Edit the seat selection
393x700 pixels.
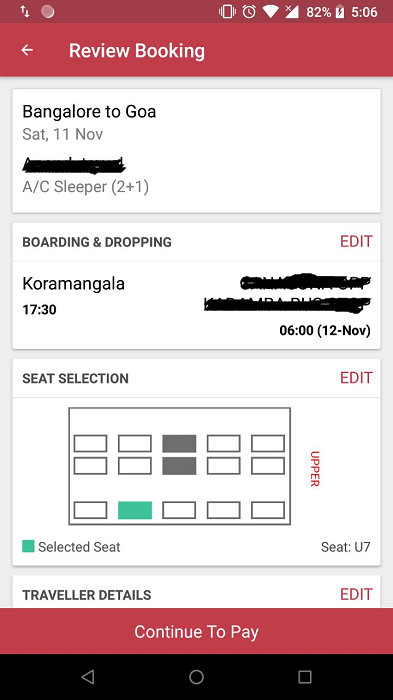(356, 378)
